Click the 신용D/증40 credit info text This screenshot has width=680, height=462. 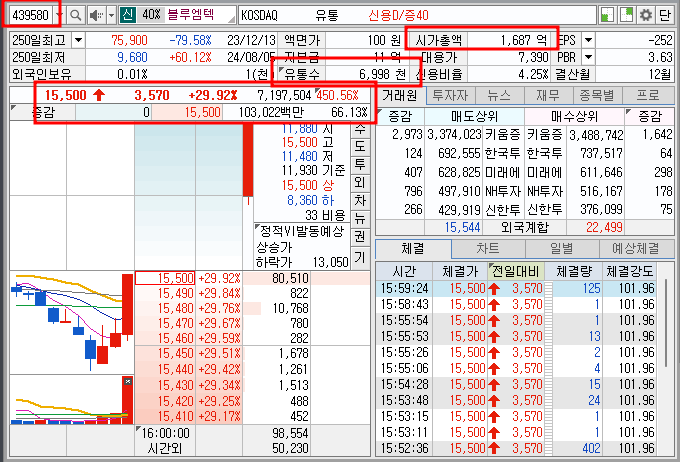click(x=398, y=16)
